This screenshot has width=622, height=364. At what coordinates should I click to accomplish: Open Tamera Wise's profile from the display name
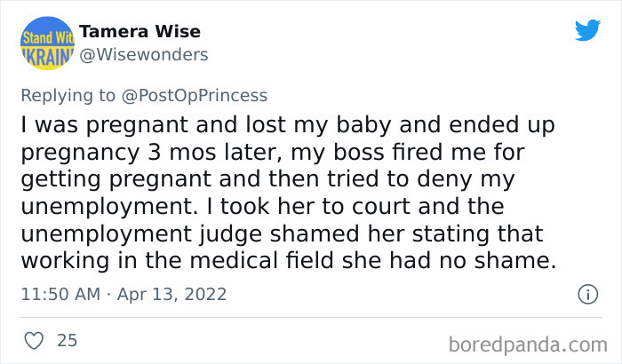(x=140, y=32)
